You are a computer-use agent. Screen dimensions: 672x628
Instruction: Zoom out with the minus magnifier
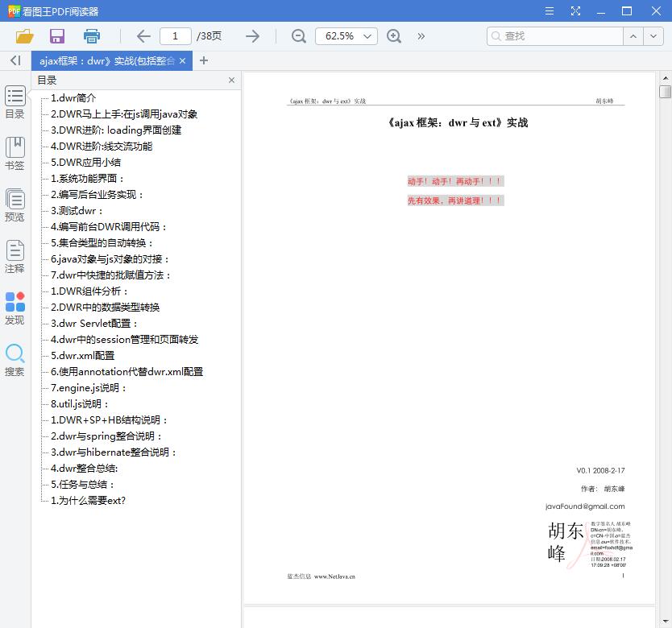coord(298,36)
